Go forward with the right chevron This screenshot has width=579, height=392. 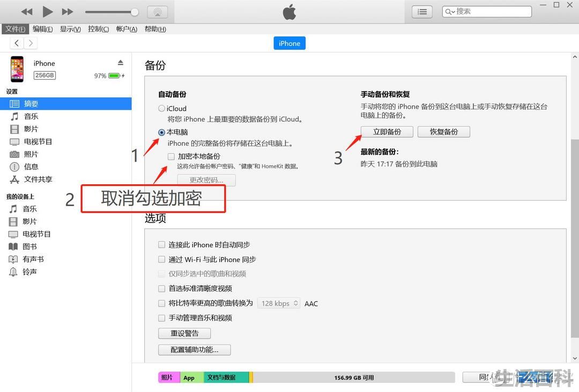pyautogui.click(x=31, y=43)
